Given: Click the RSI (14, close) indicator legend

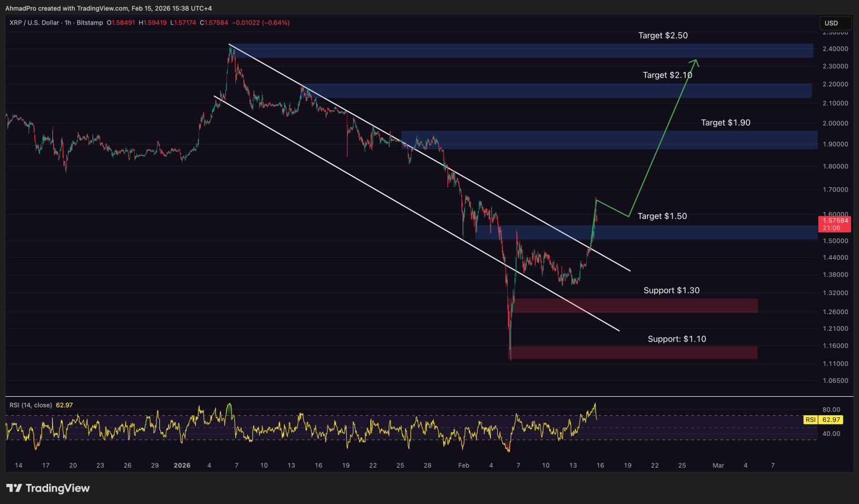Looking at the screenshot, I should [31, 405].
